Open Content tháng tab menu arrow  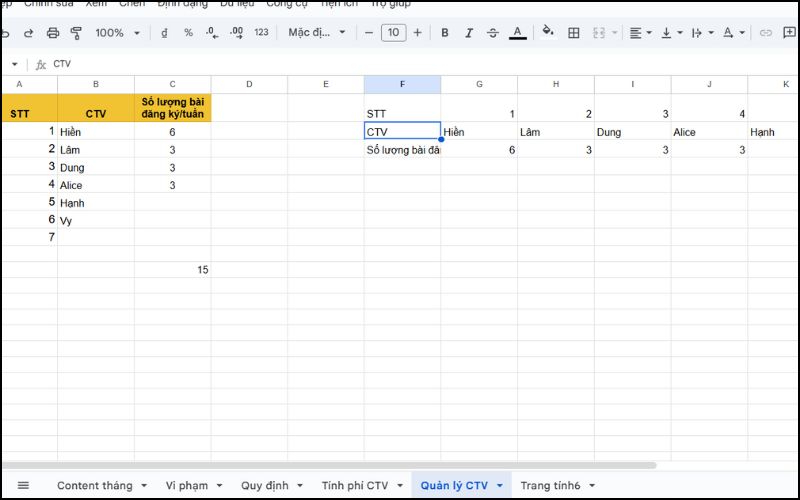(x=144, y=486)
